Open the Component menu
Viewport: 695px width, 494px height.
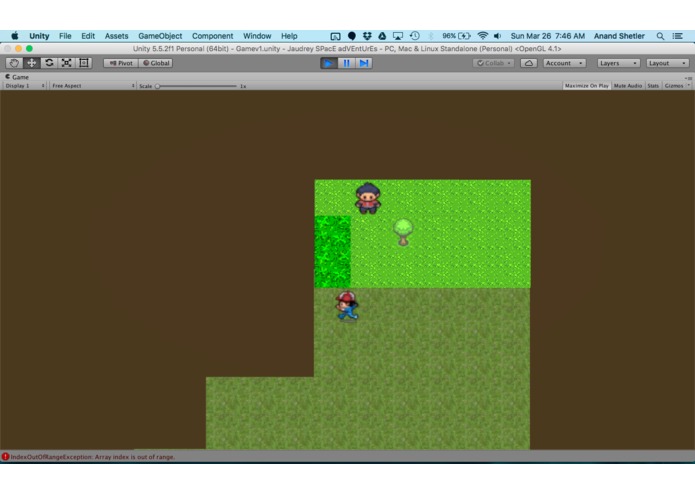212,36
